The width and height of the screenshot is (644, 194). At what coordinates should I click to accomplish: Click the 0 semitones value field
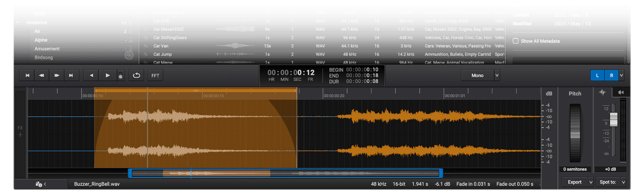[575, 169]
